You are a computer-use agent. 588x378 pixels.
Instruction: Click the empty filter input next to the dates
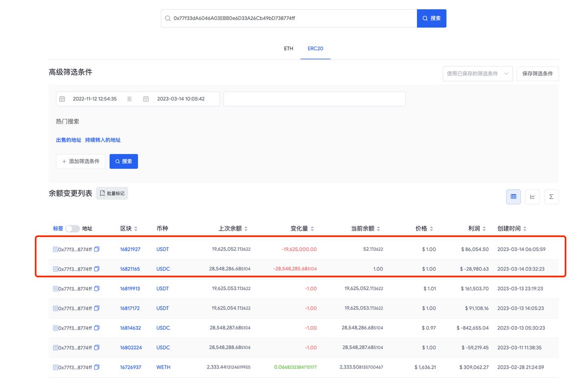click(x=315, y=99)
